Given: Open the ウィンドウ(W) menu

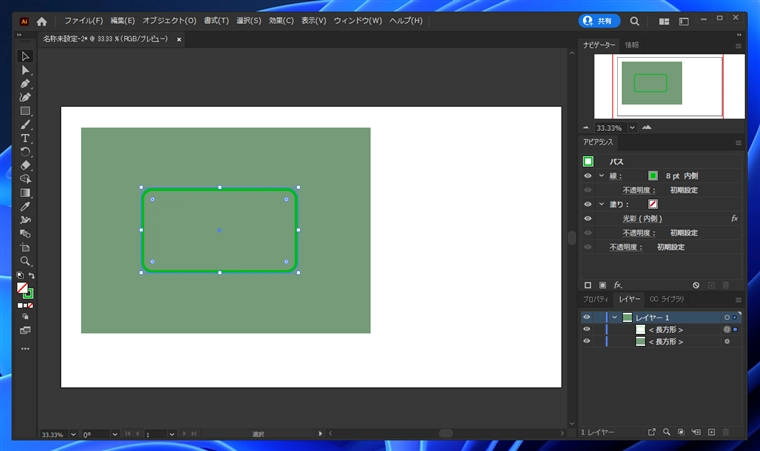Looking at the screenshot, I should tap(358, 21).
